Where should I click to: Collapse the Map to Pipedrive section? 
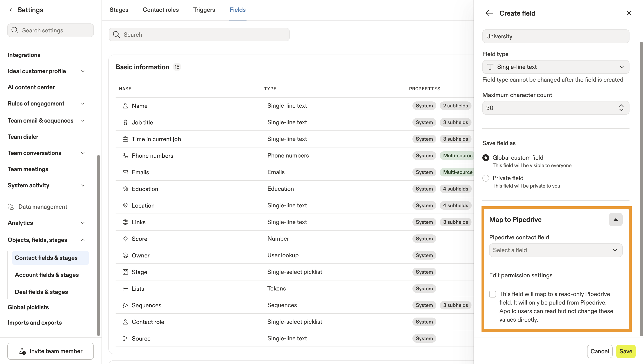[616, 220]
